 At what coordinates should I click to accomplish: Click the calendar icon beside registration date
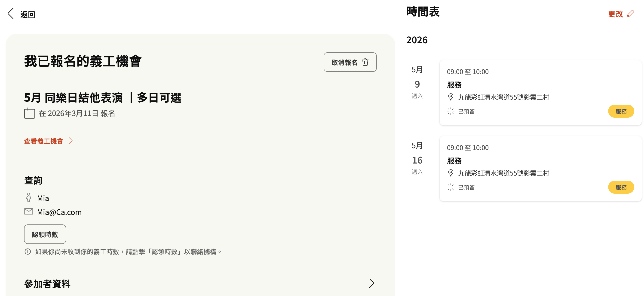click(x=30, y=113)
